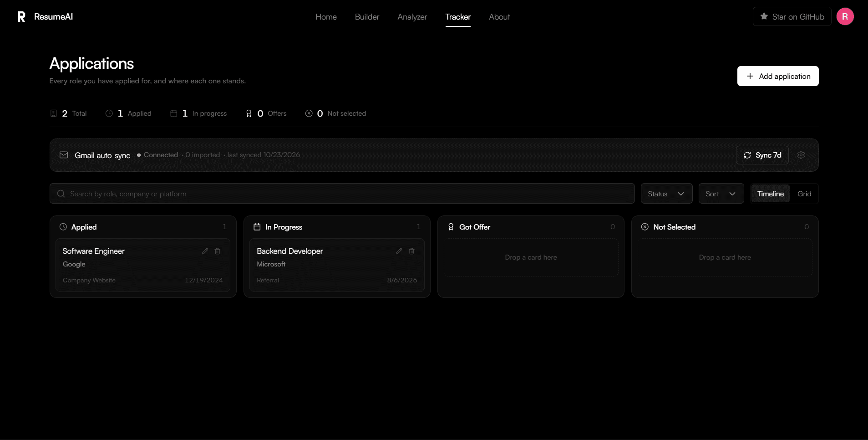This screenshot has height=440, width=868.
Task: Click Add application button
Action: click(778, 76)
